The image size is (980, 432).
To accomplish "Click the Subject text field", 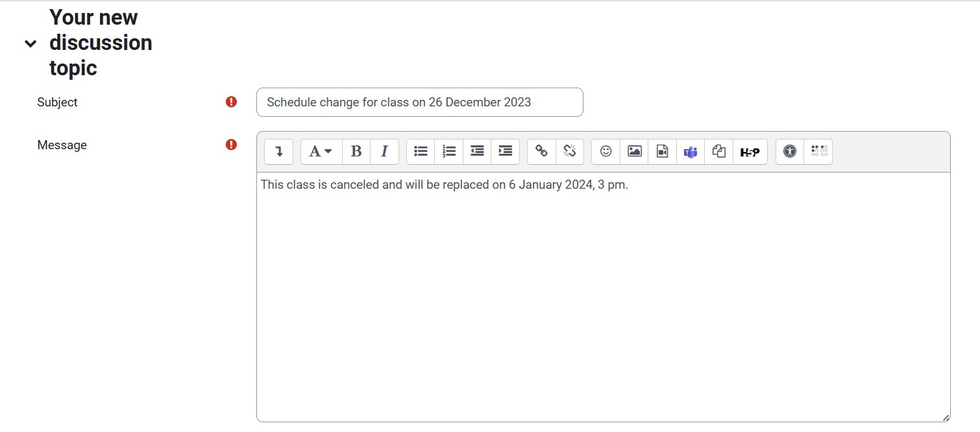I will click(419, 102).
